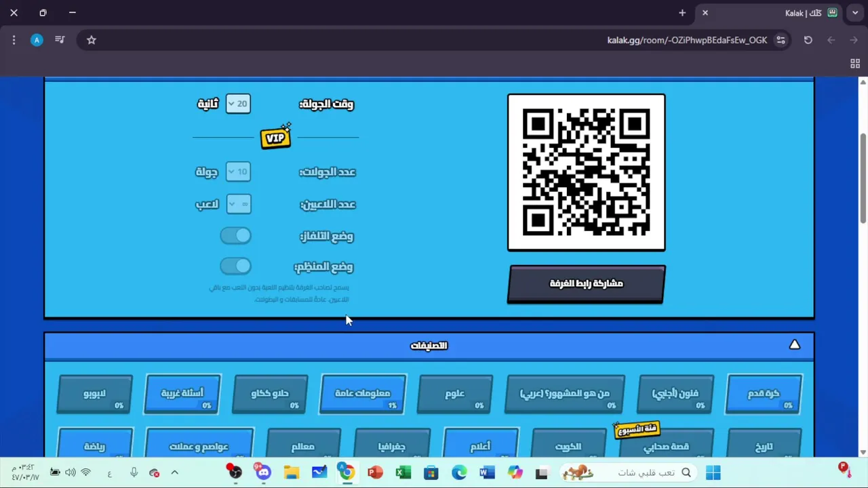This screenshot has height=488, width=868.
Task: Click the address bar URL kalak.gg/room
Action: (x=687, y=40)
